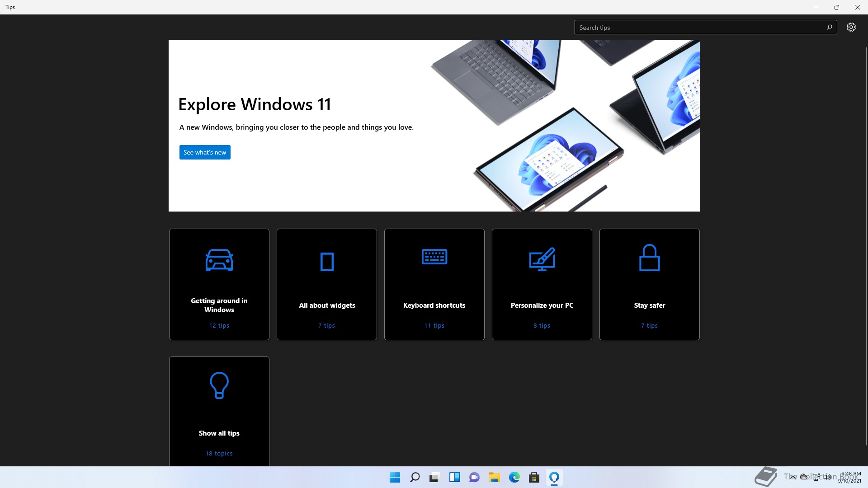Image resolution: width=868 pixels, height=488 pixels.
Task: Select the 18 topics link
Action: tap(219, 453)
